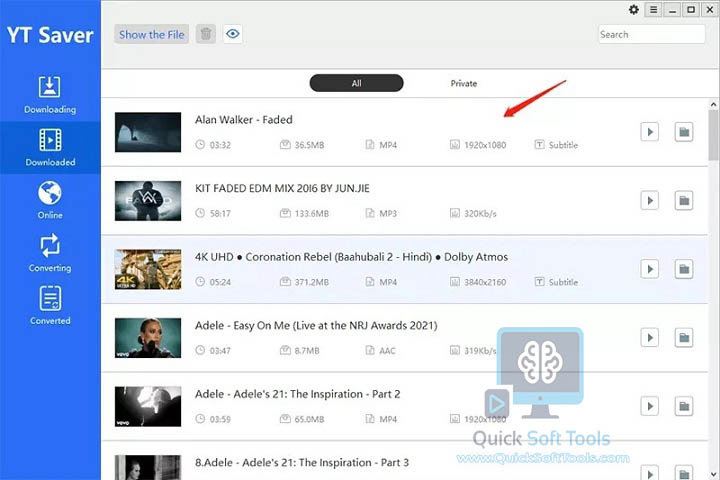Select title '4K UHD Coronation Rebel'
This screenshot has width=720, height=480.
tap(351, 257)
